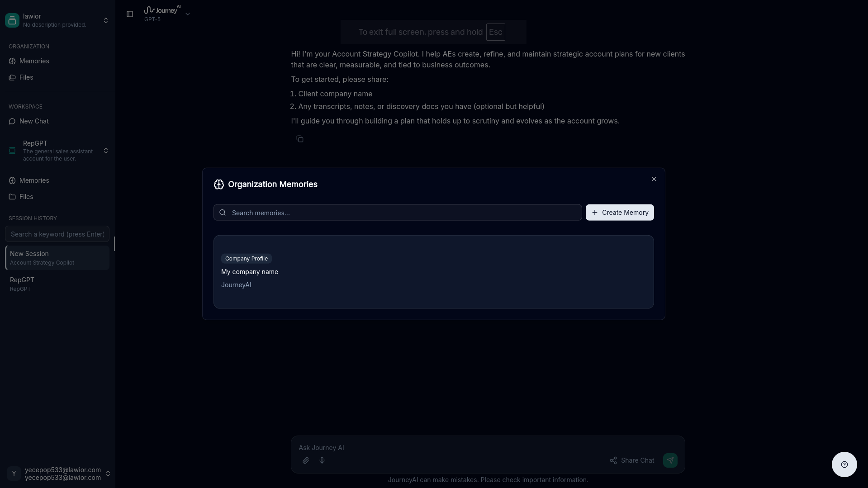Image resolution: width=868 pixels, height=488 pixels.
Task: Click the Share Chat button
Action: [x=632, y=460]
